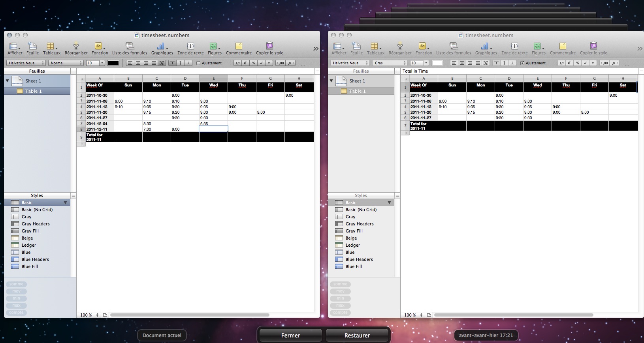Open Figures tool in left window
Viewport: 644px width, 343px height.
pyautogui.click(x=215, y=49)
